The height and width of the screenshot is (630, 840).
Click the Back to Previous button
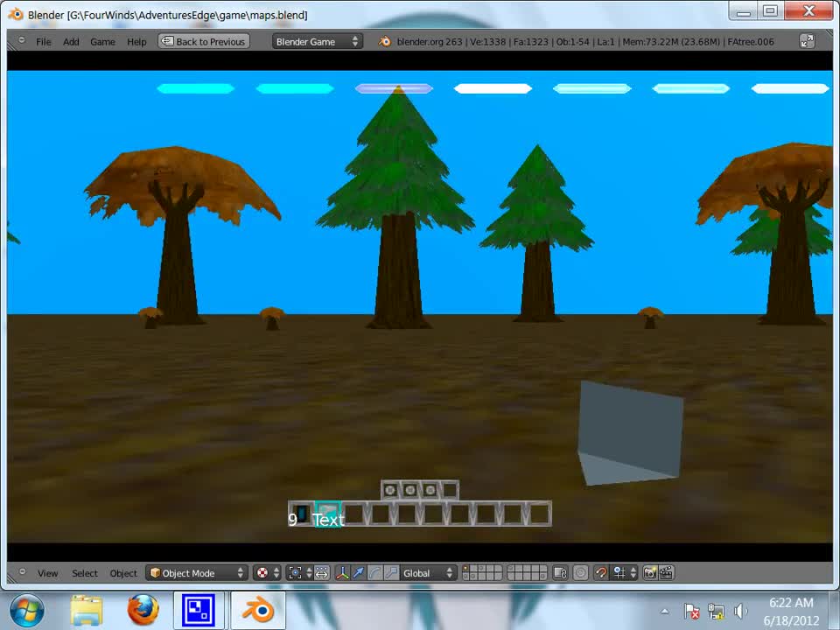tap(204, 40)
